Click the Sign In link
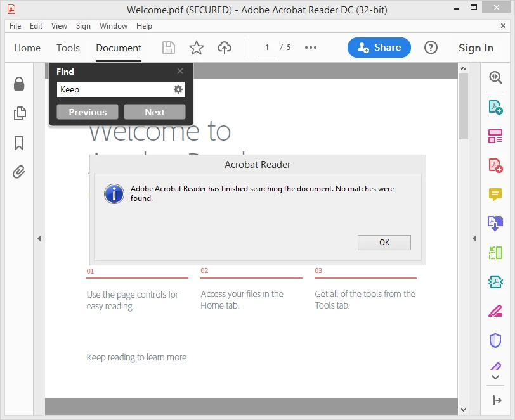This screenshot has width=515, height=420. tap(476, 48)
